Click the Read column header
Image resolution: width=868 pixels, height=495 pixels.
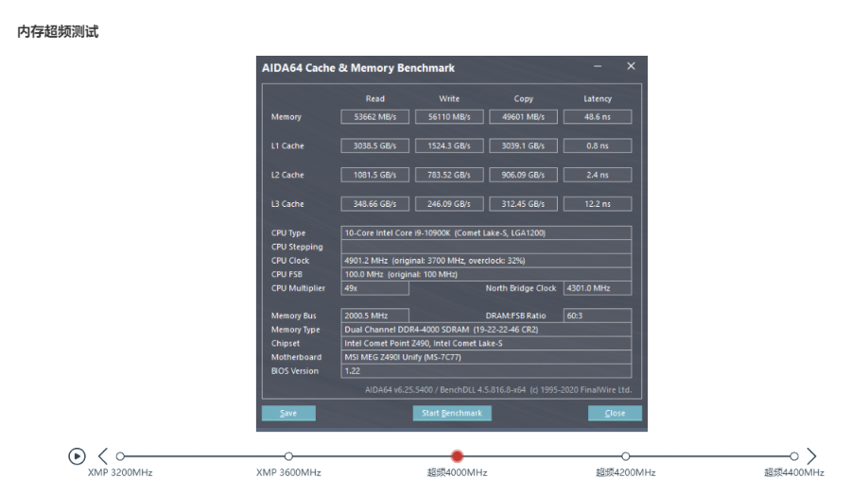pos(374,99)
